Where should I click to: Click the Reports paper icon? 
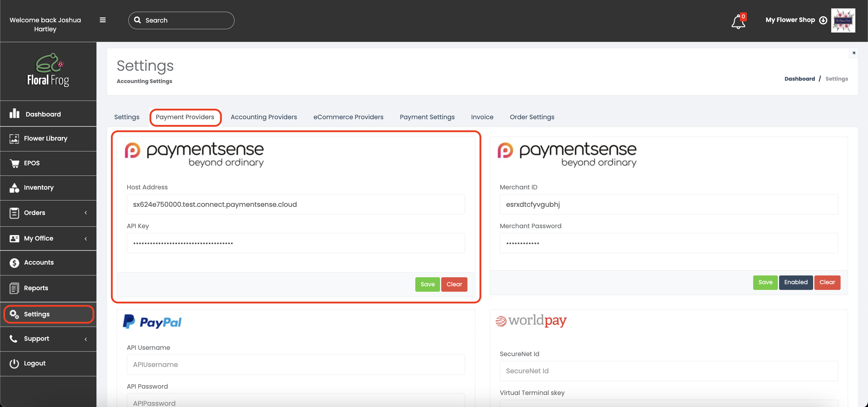(14, 288)
